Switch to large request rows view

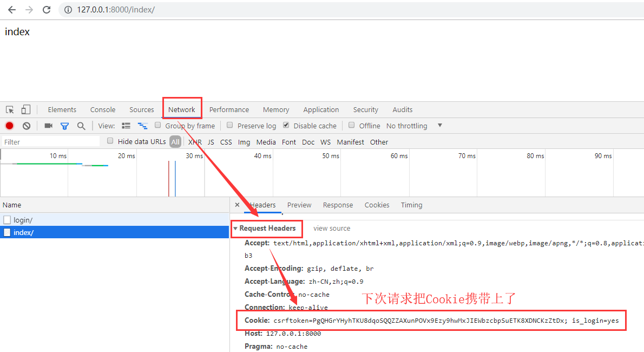(126, 126)
